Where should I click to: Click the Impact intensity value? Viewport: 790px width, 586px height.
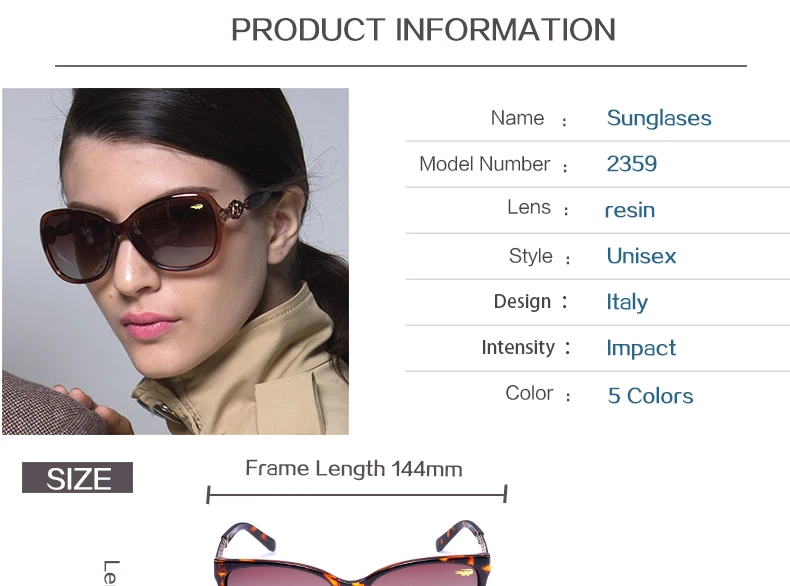point(641,348)
